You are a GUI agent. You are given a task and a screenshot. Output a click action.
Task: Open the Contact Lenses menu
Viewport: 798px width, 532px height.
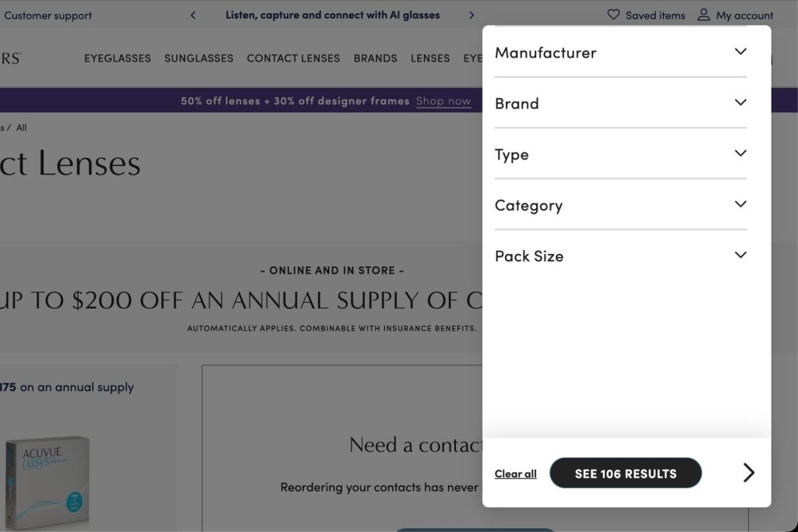[293, 58]
